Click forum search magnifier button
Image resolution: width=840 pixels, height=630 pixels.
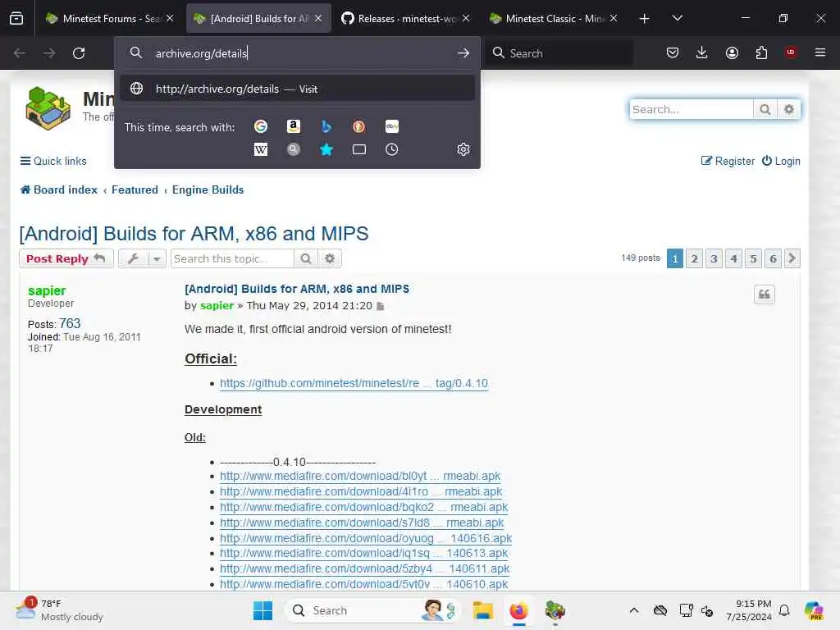tap(765, 109)
